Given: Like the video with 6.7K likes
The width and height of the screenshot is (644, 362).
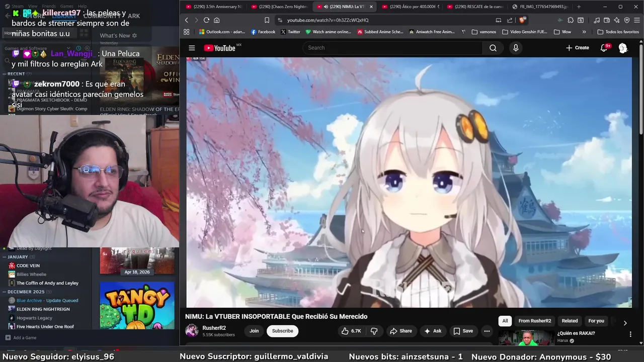Looking at the screenshot, I should pos(351,331).
